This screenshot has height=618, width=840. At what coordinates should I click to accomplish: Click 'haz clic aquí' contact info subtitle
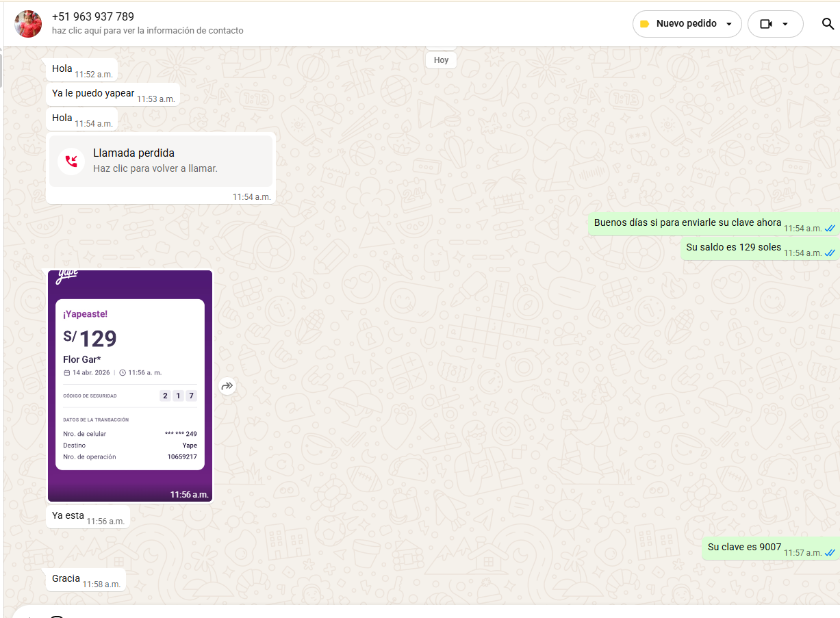[147, 31]
